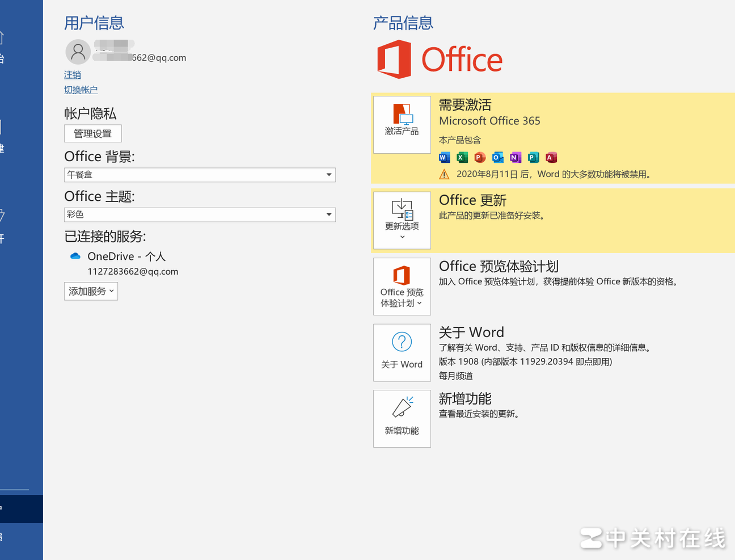Expand the 更新选项 update options menu
This screenshot has height=560, width=735.
(x=402, y=220)
